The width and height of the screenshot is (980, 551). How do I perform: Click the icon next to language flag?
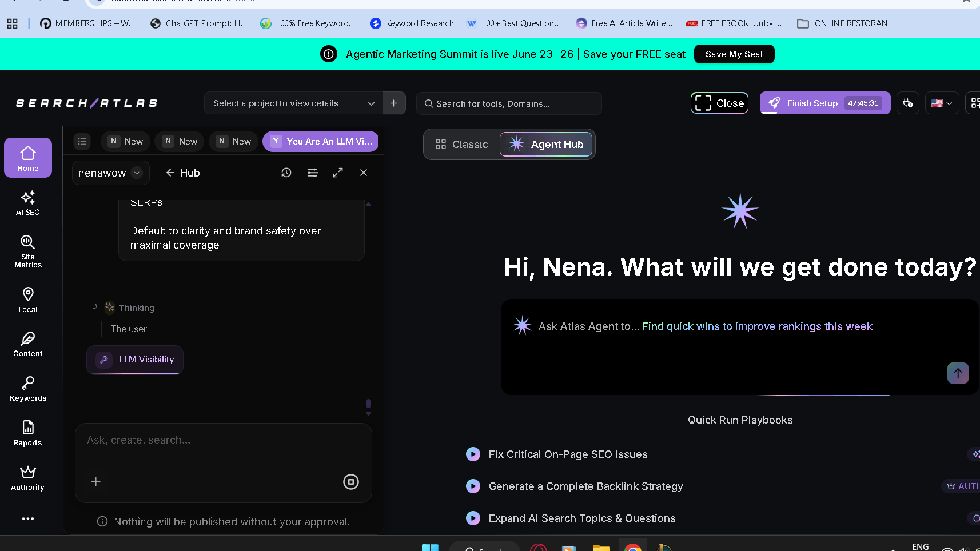click(908, 103)
